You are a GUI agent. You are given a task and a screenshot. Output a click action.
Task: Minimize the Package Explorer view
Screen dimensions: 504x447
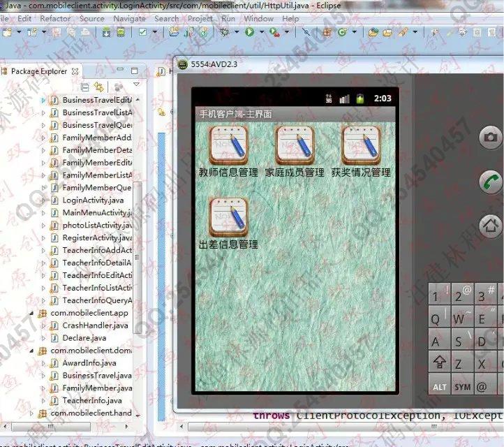click(120, 69)
